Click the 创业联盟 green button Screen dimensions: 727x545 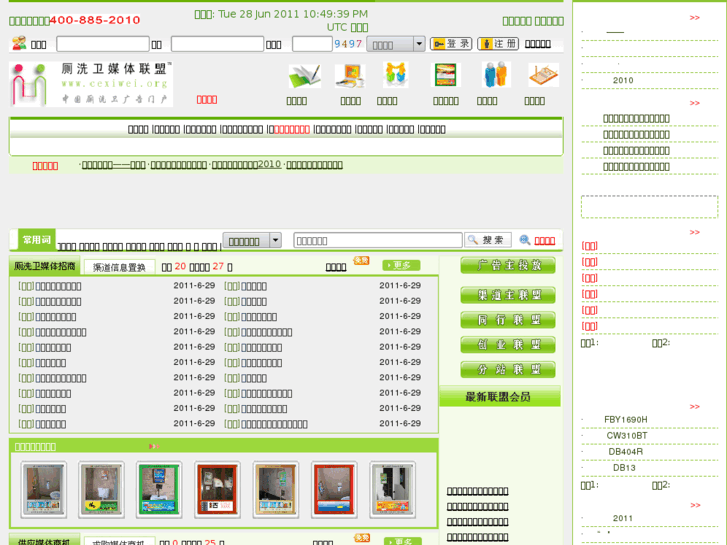pos(508,345)
